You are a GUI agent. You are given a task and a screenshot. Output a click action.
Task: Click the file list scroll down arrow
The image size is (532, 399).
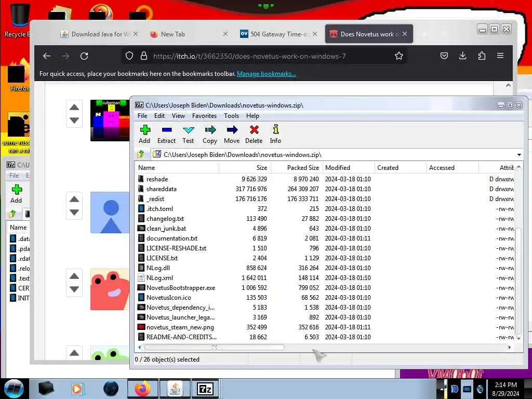(x=518, y=338)
